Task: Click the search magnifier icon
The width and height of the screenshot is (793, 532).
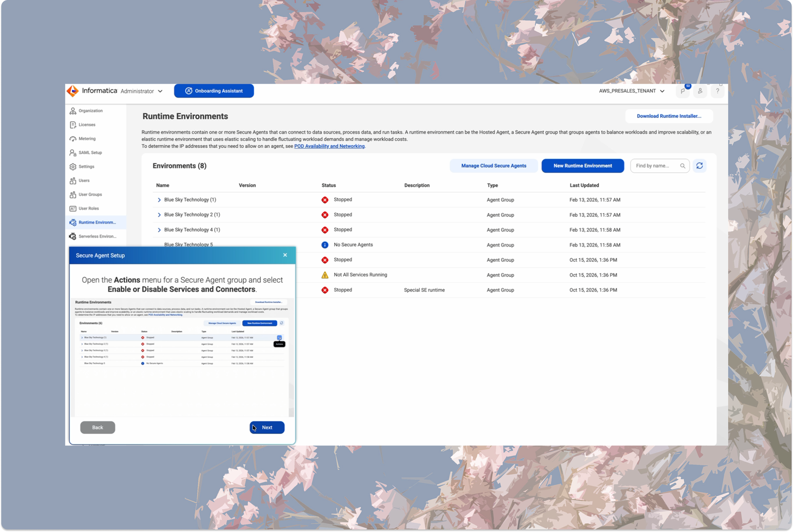Action: [x=682, y=166]
